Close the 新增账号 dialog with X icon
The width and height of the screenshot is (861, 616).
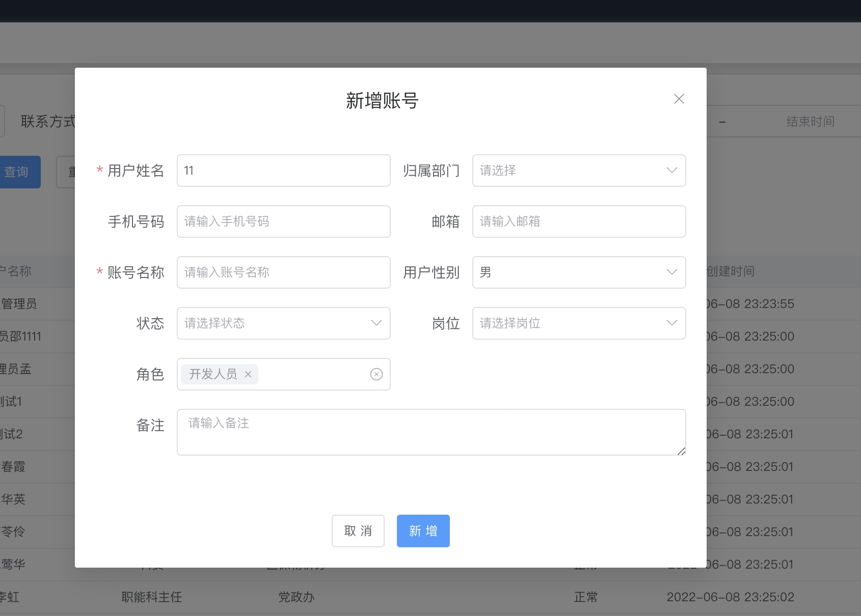click(x=679, y=99)
